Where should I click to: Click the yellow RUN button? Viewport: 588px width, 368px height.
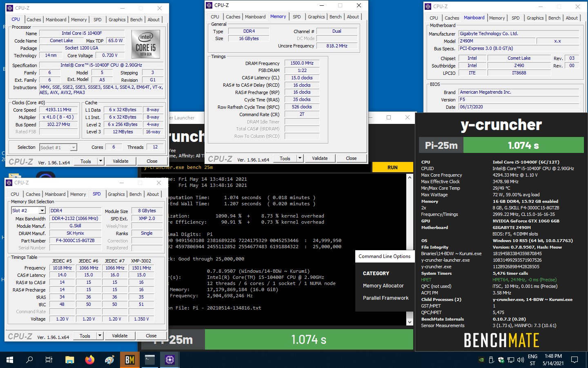392,167
